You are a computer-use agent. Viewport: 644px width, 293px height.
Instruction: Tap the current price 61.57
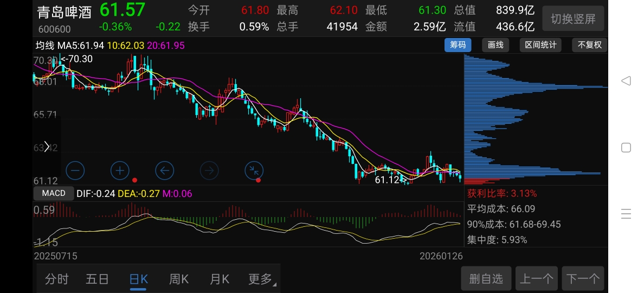click(x=123, y=10)
